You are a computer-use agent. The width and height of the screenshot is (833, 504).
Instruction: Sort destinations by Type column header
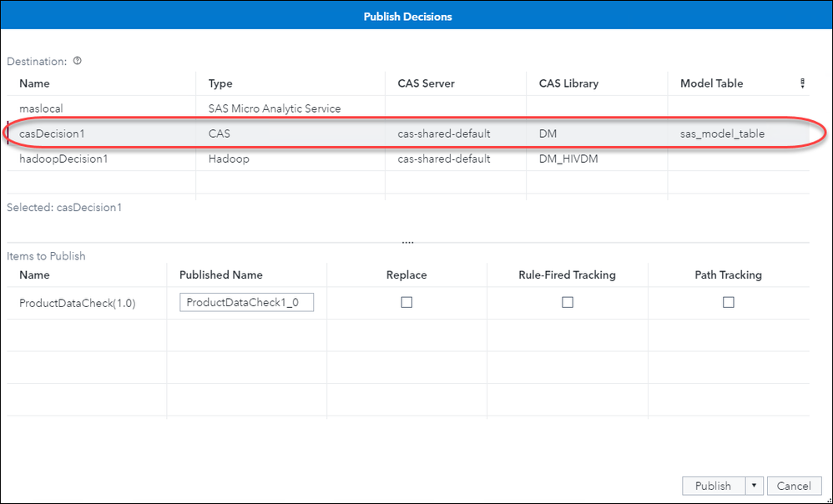click(220, 83)
